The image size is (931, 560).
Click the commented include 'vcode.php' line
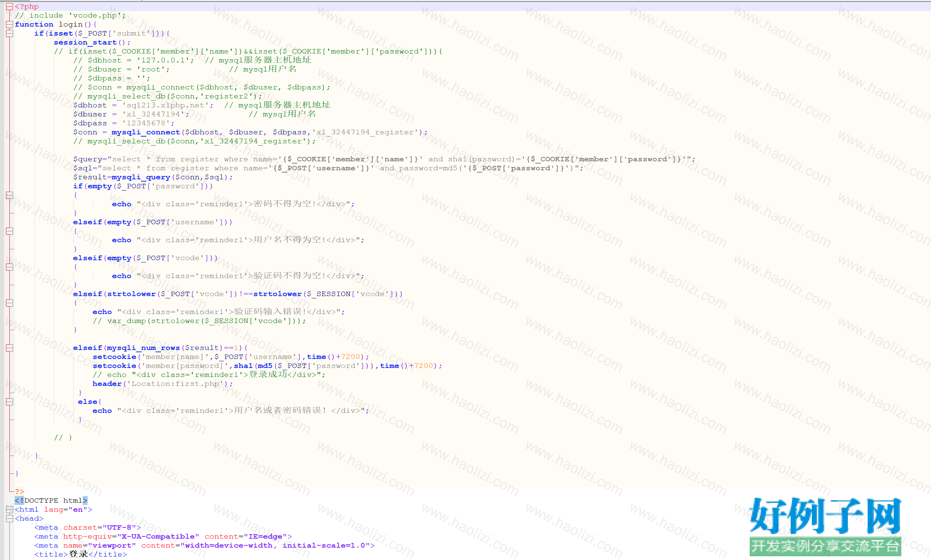tap(70, 15)
